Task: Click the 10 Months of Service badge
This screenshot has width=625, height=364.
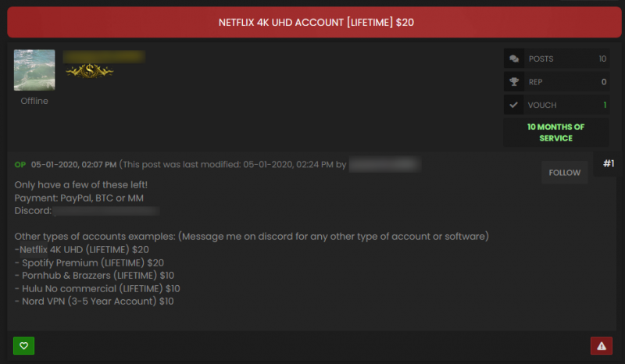Action: click(x=555, y=132)
